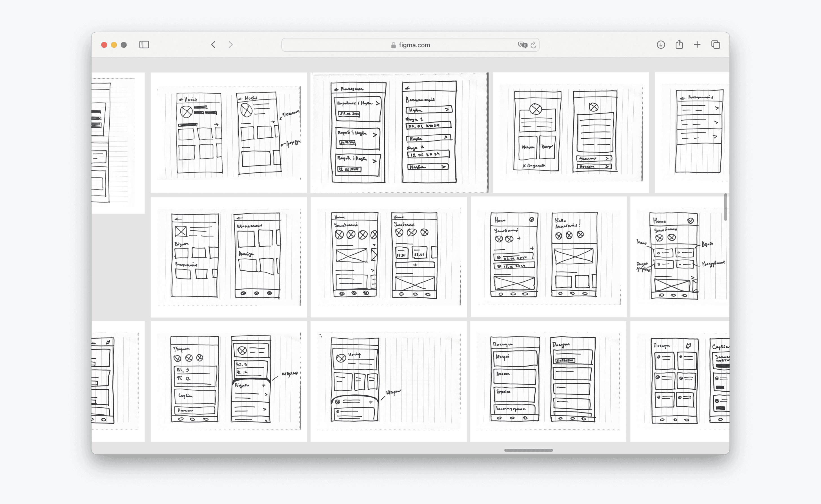Toggle the Safari sidebar button
821x504 pixels.
point(144,45)
